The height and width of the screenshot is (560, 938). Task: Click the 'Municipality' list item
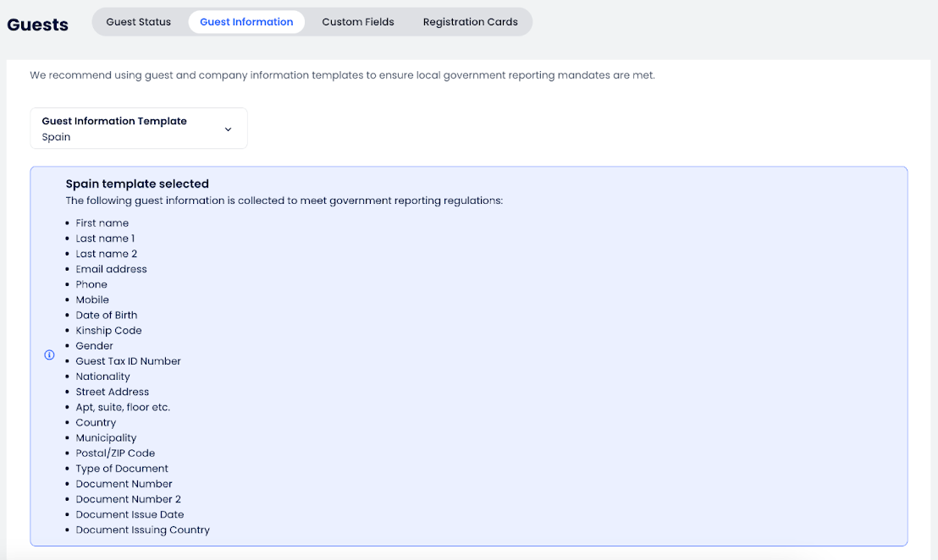coord(106,438)
